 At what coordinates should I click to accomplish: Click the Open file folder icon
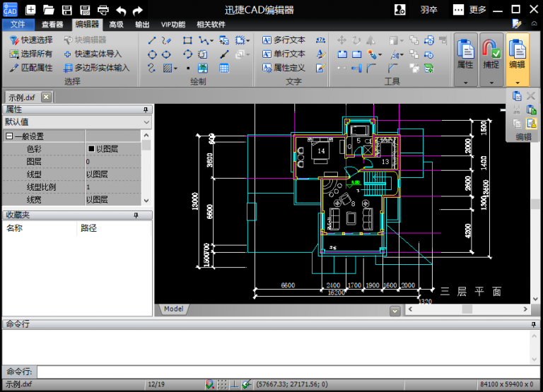pos(49,10)
